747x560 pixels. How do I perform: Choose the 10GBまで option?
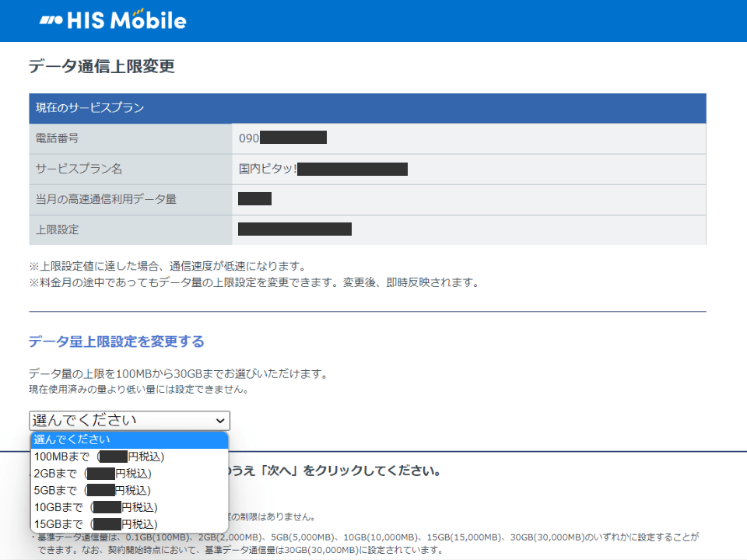click(130, 508)
